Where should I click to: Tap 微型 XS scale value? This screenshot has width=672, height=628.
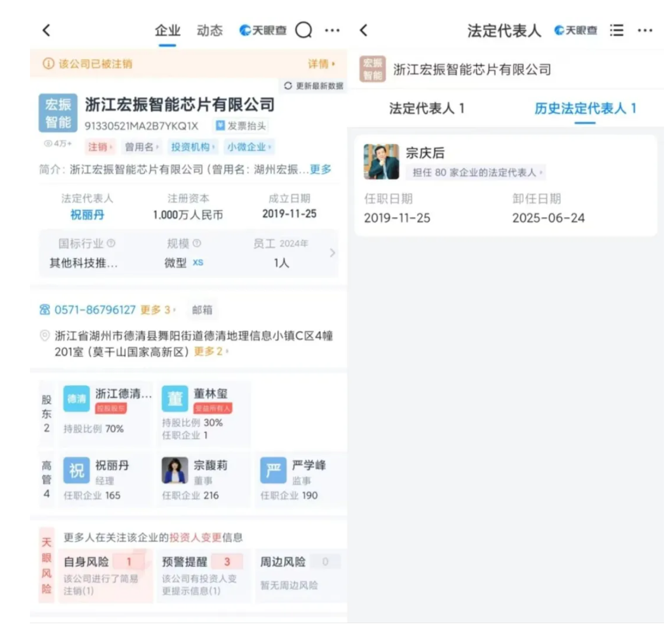[184, 263]
